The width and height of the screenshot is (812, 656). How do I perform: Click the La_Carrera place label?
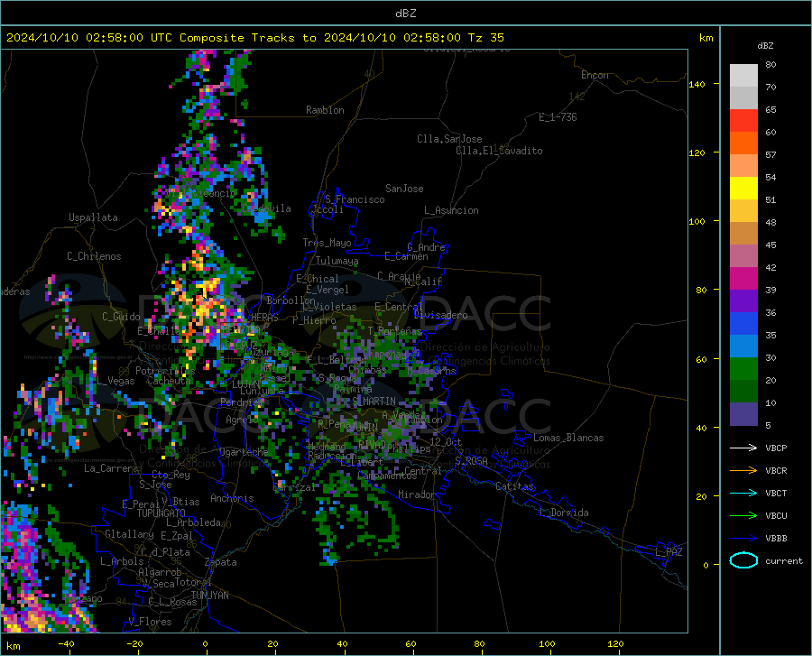click(x=111, y=468)
